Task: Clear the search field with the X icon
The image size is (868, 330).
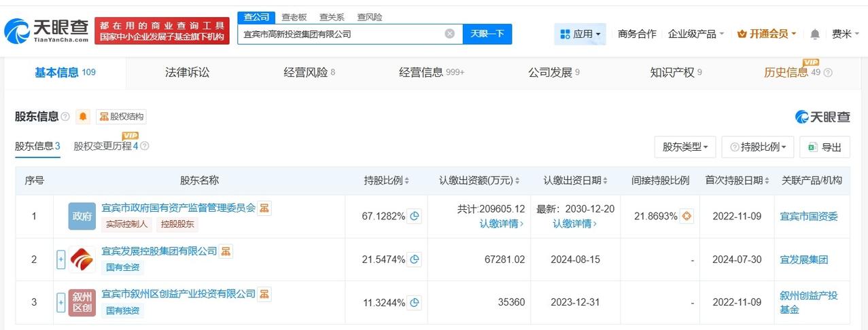Action: [450, 34]
